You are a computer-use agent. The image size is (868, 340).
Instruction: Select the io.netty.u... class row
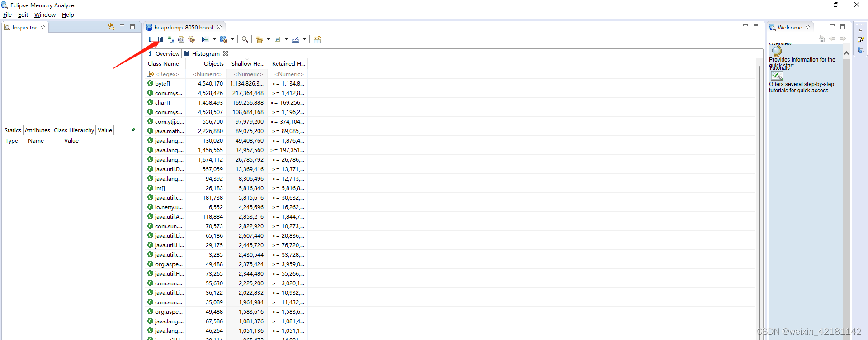(451, 207)
